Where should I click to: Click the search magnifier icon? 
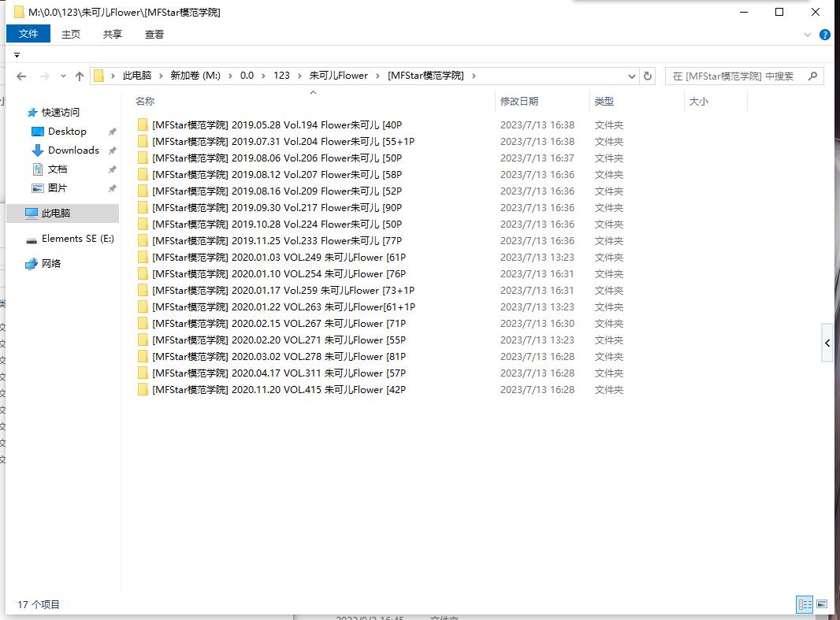pyautogui.click(x=812, y=76)
